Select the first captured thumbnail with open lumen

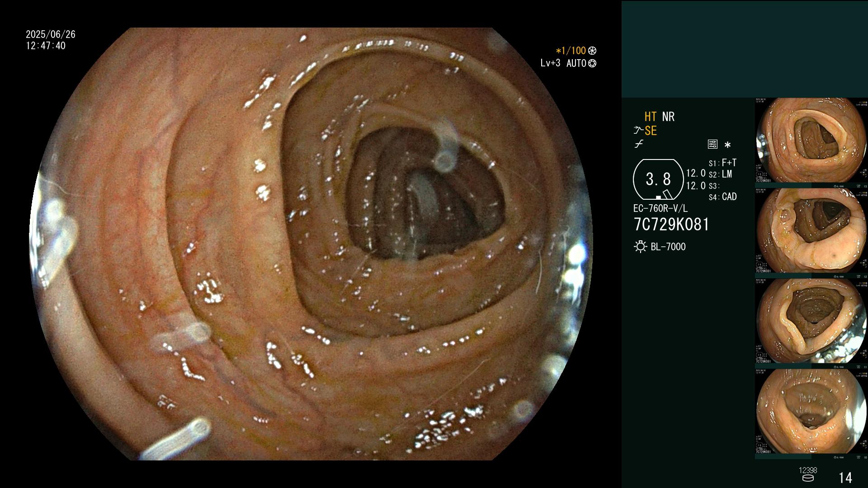point(811,141)
